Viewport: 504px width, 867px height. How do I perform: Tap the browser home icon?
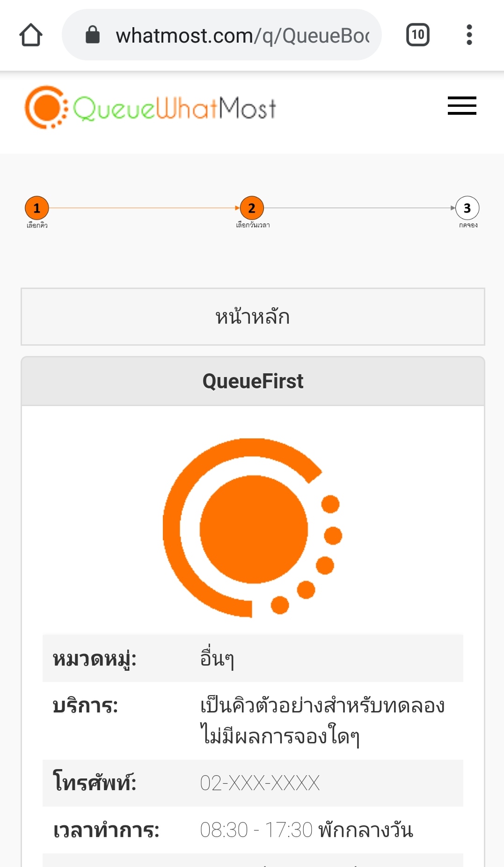(x=31, y=35)
